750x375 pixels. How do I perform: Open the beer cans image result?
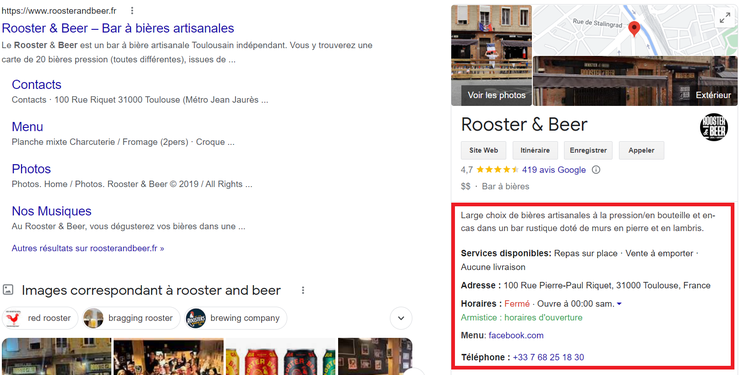point(281,356)
